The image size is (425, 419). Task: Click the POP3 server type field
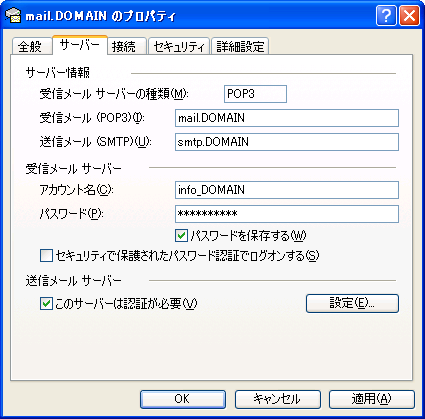255,94
